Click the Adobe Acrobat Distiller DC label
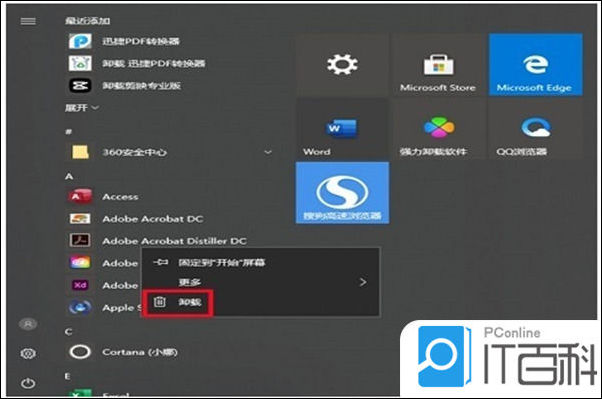Image resolution: width=602 pixels, height=399 pixels. tap(174, 241)
